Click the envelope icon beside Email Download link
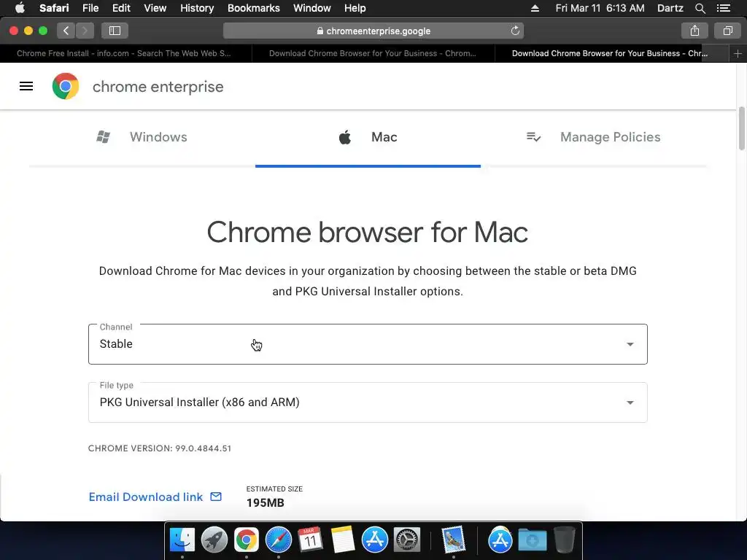The image size is (747, 560). (x=216, y=497)
